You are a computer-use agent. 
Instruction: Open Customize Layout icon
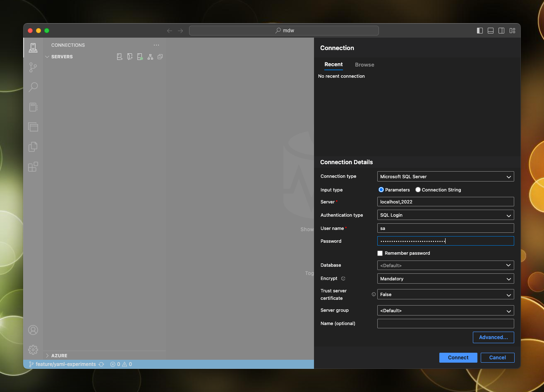pyautogui.click(x=512, y=31)
